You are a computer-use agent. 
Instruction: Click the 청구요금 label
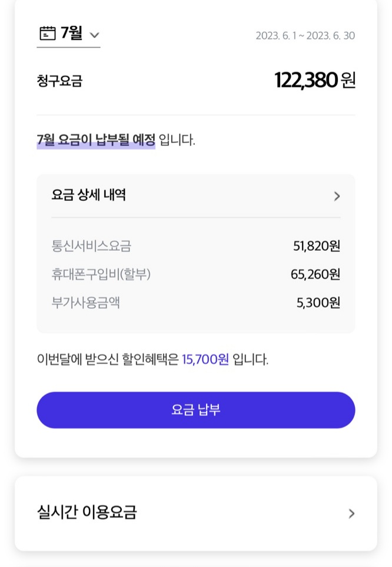coord(59,81)
